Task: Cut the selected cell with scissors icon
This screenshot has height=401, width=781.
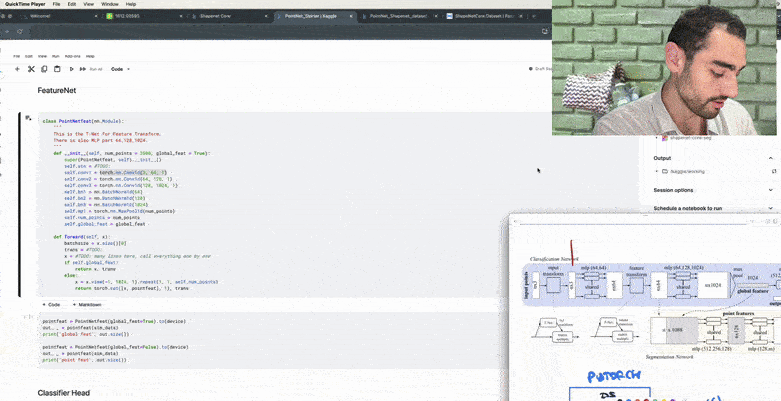Action: 31,69
